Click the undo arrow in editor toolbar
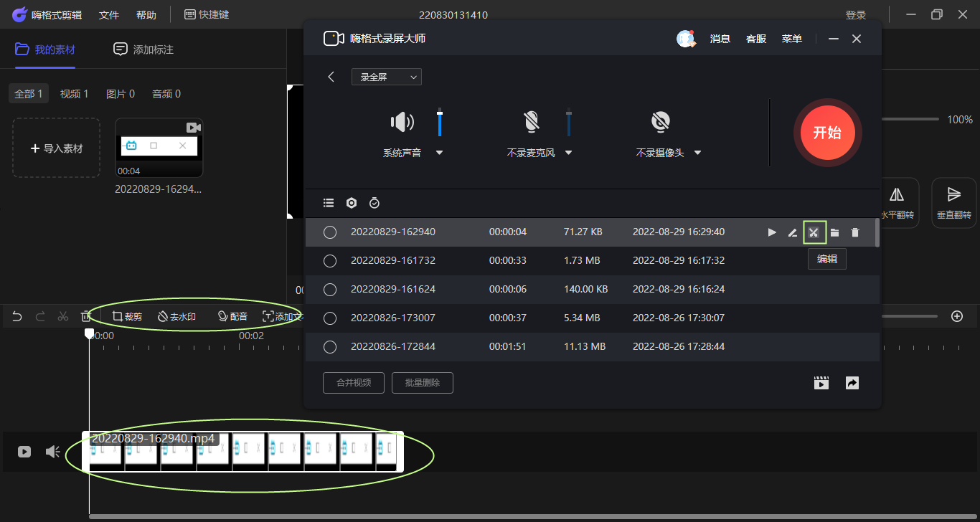 coord(17,316)
